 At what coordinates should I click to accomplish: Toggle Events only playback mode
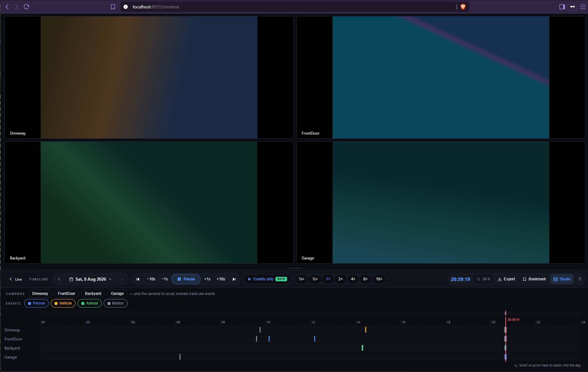pos(267,279)
